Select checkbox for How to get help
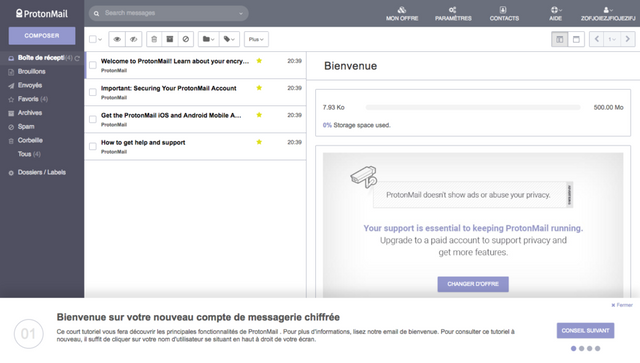 [93, 146]
